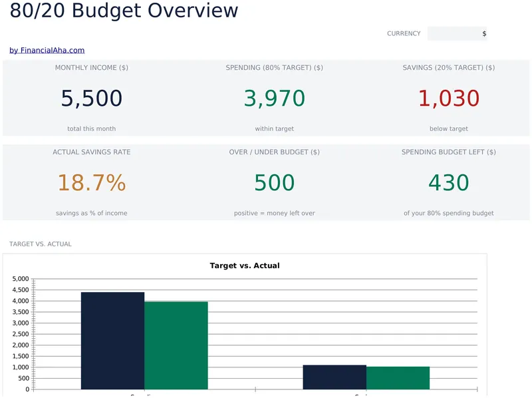This screenshot has height=398, width=532.
Task: Click the spending budget left value 430
Action: 448,183
